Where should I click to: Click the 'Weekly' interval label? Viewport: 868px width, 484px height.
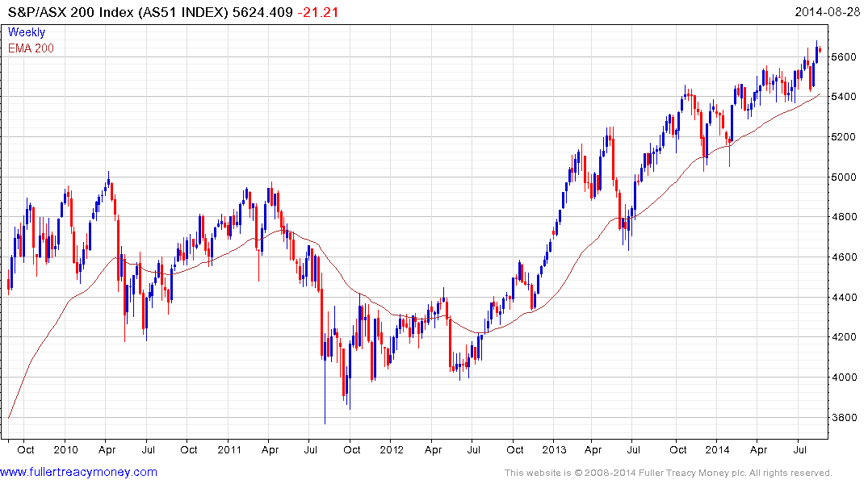[x=27, y=32]
